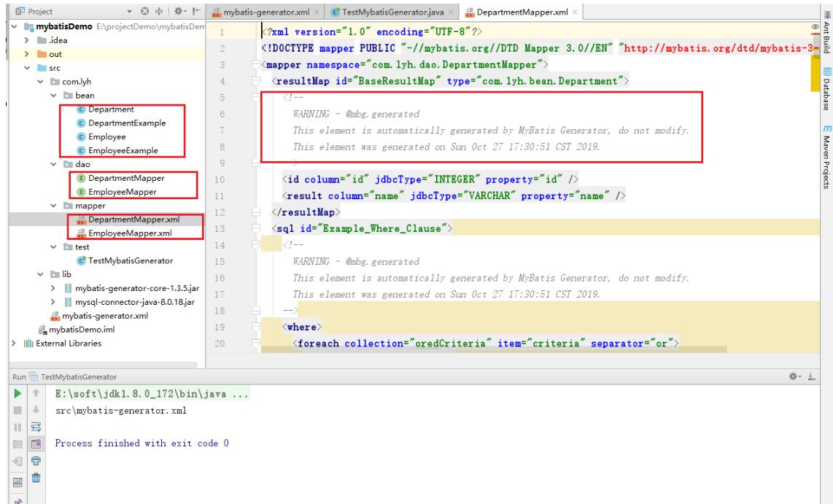833x504 pixels.
Task: Click the Print icon in Run toolbar
Action: point(36,460)
